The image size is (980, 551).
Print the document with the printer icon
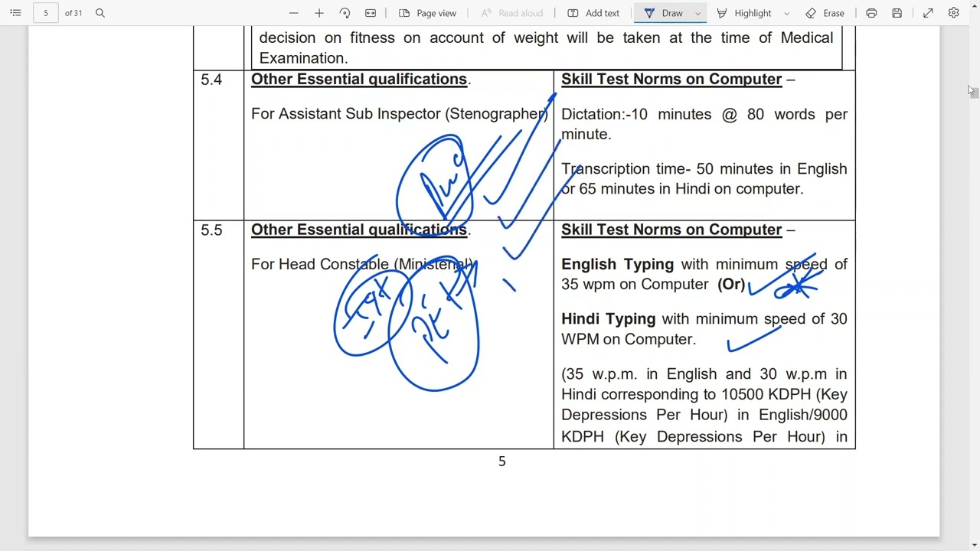tap(871, 13)
